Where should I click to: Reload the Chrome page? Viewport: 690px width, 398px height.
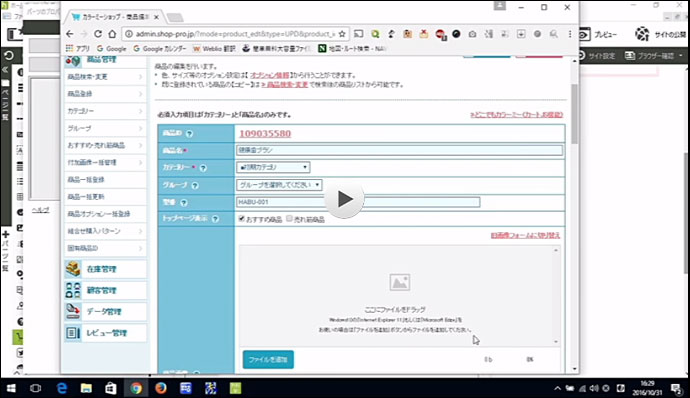click(x=98, y=34)
